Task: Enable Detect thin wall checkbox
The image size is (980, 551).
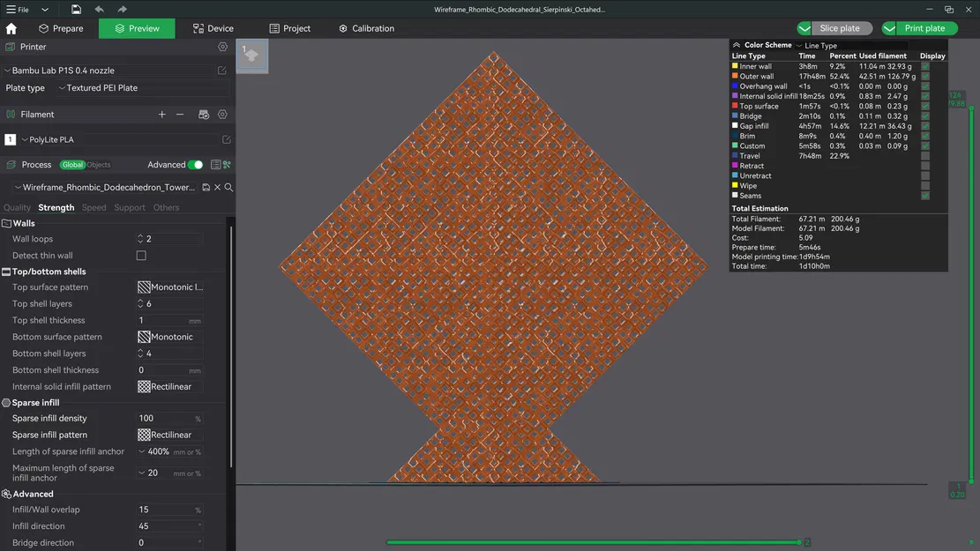Action: (x=141, y=256)
